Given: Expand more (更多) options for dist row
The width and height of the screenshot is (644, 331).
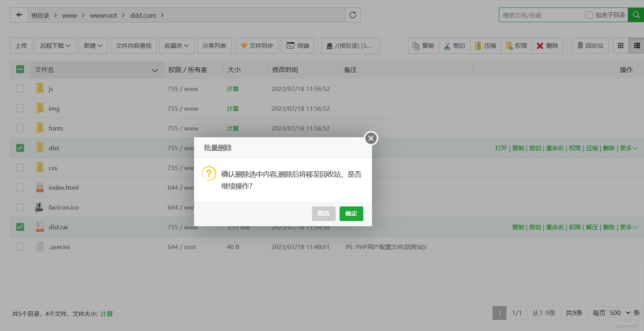Looking at the screenshot, I should 629,148.
